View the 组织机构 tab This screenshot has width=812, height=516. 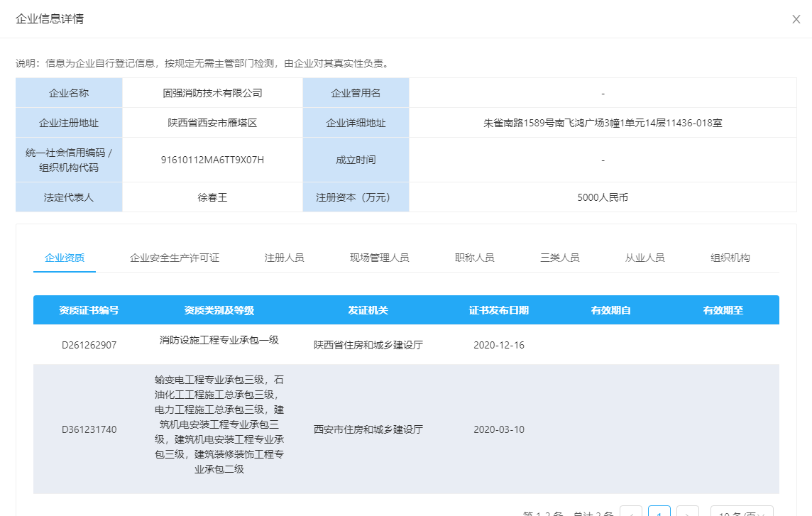coord(730,258)
